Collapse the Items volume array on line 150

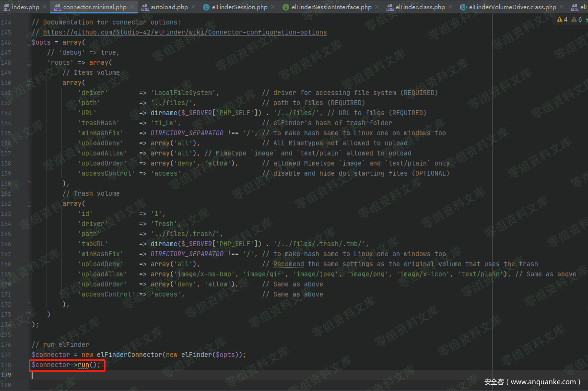[29, 83]
